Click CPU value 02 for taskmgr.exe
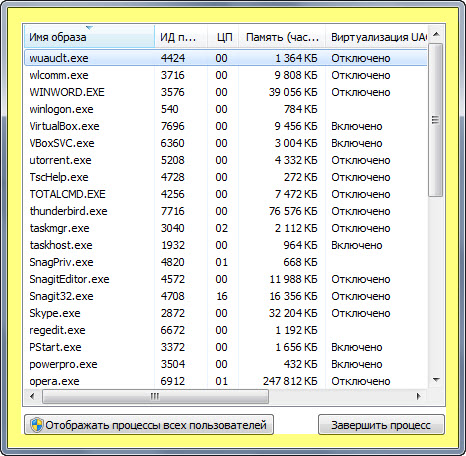Viewport: 466px width, 456px height. coord(222,228)
